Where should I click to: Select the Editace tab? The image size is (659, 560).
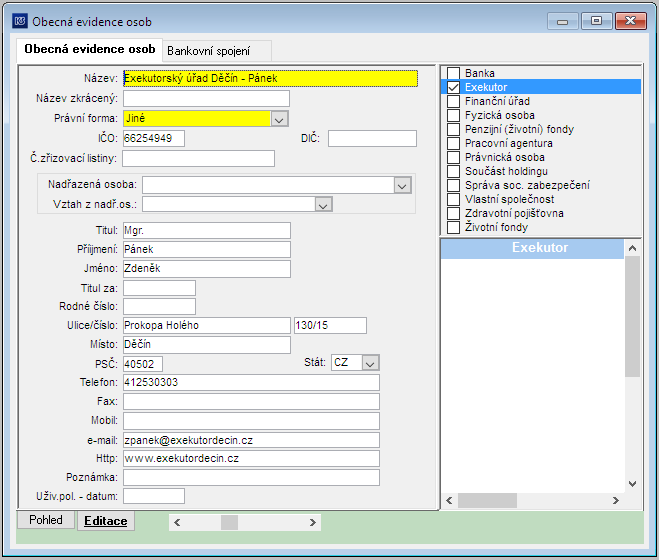[105, 521]
